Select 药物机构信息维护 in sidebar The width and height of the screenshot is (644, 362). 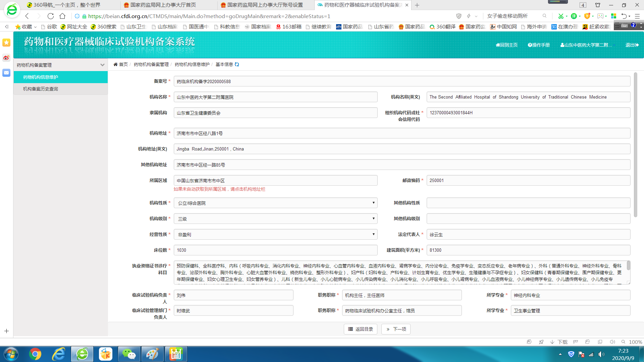(x=61, y=77)
